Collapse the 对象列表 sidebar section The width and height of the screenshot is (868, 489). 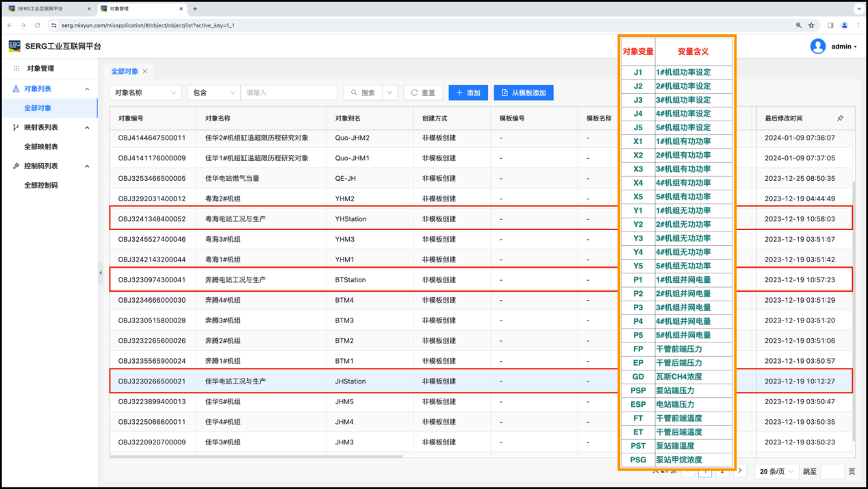coord(87,89)
